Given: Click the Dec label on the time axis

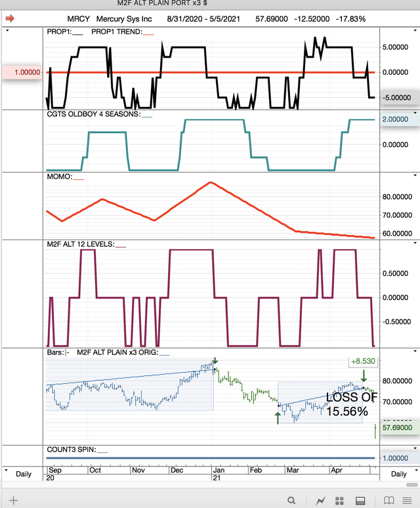Looking at the screenshot, I should [177, 470].
